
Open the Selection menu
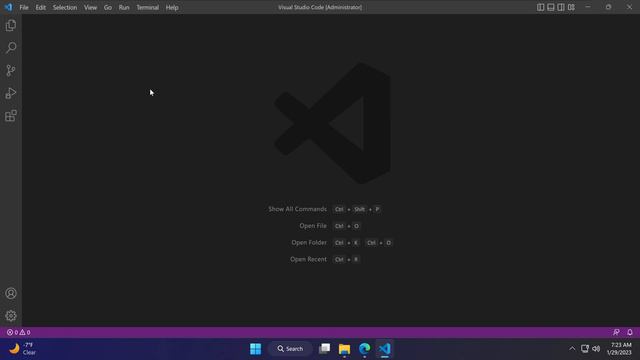[64, 7]
